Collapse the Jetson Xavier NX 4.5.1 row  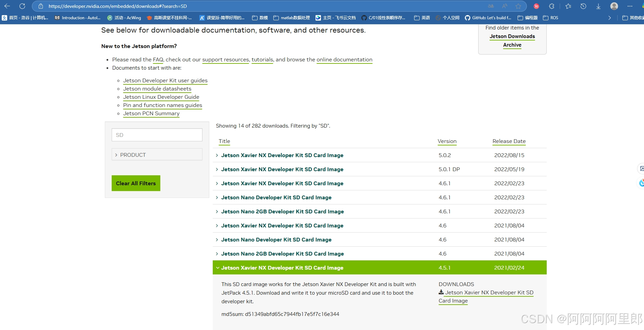coord(380,268)
